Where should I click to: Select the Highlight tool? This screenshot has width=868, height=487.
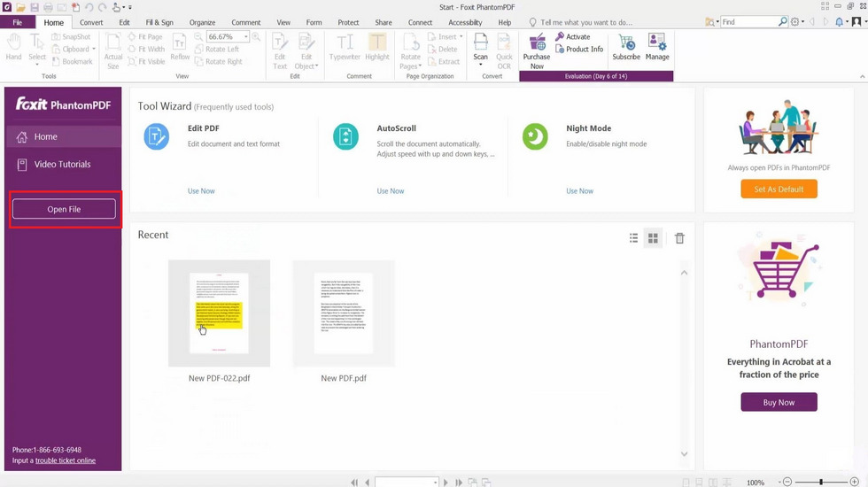coord(377,47)
